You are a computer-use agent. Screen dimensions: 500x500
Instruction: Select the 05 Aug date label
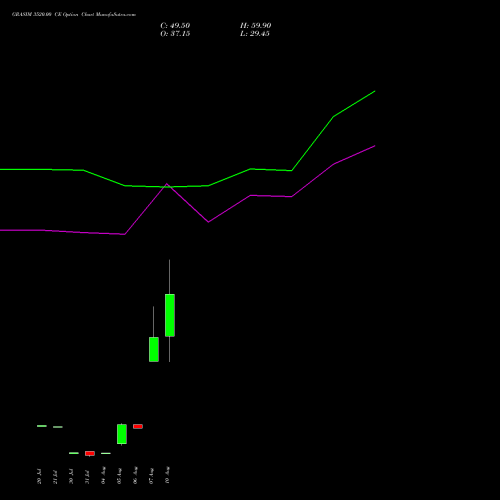coord(119,475)
